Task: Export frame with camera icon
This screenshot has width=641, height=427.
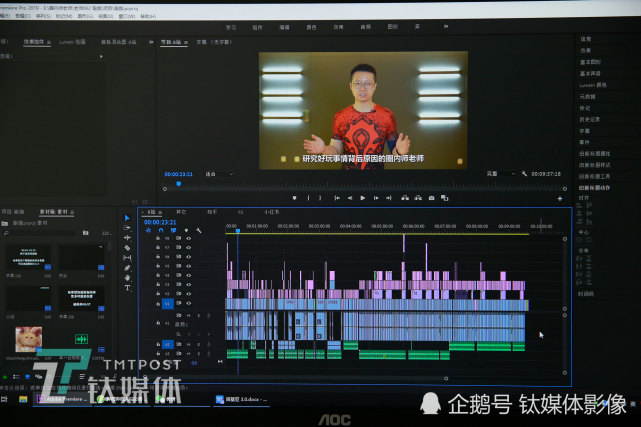Action: 431,198
